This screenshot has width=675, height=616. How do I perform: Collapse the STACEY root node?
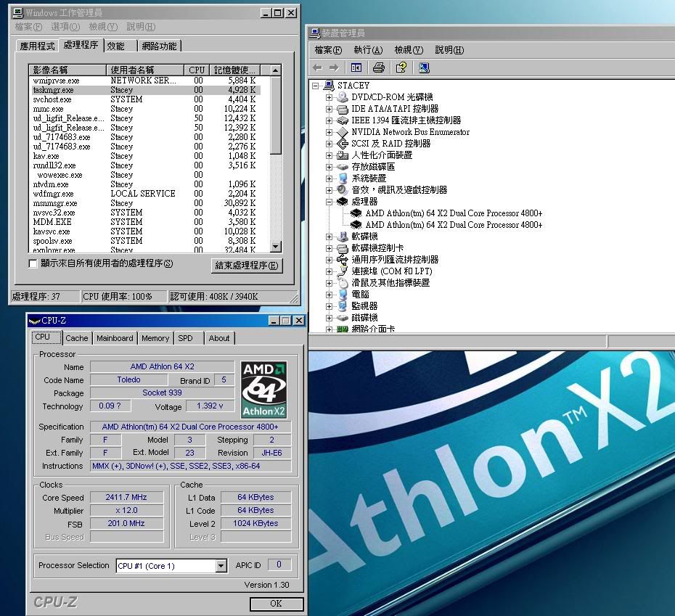click(x=316, y=86)
